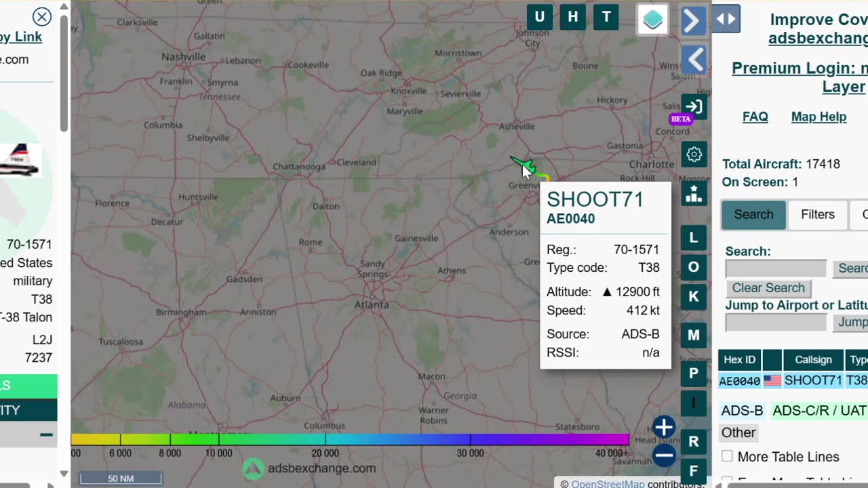Toggle the L map option
868x488 pixels.
click(694, 237)
